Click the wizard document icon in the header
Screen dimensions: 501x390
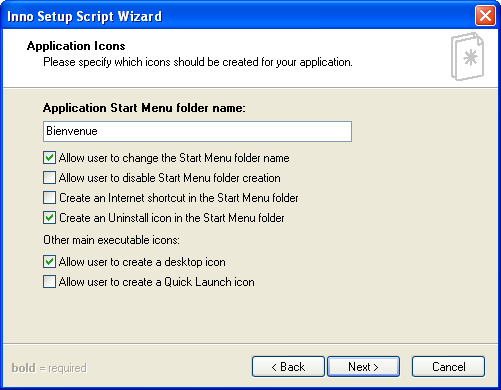pyautogui.click(x=467, y=57)
